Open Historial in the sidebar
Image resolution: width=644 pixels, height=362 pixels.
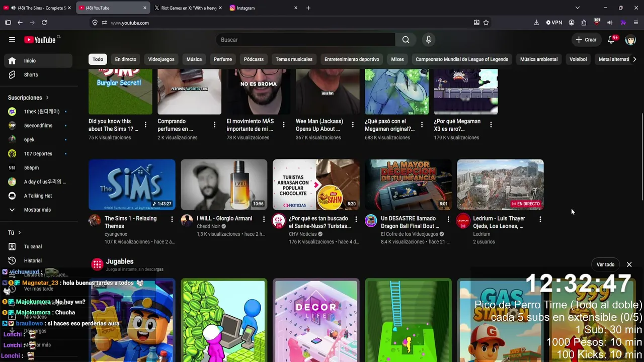point(38,261)
